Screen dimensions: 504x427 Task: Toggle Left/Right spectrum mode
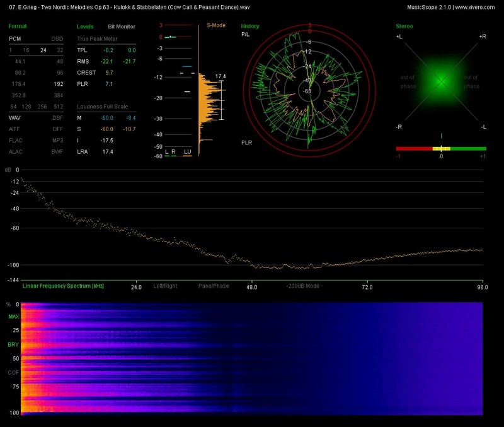point(165,286)
